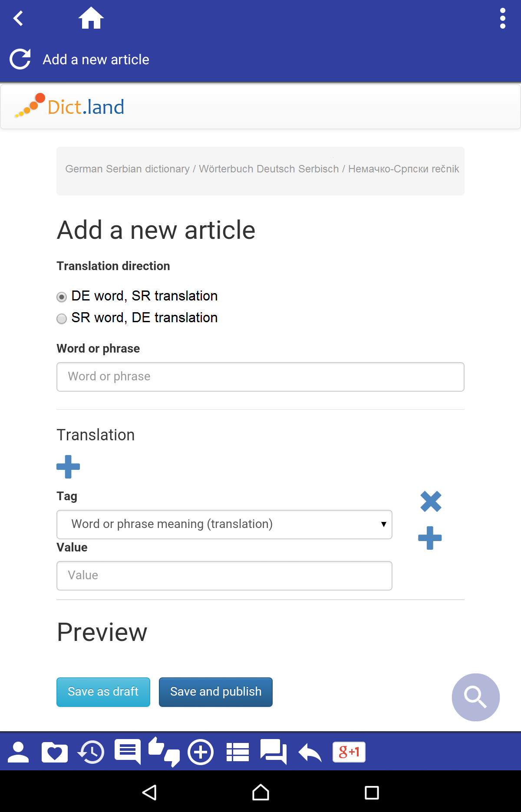Open history clock icon in bottom toolbar

coord(91,752)
